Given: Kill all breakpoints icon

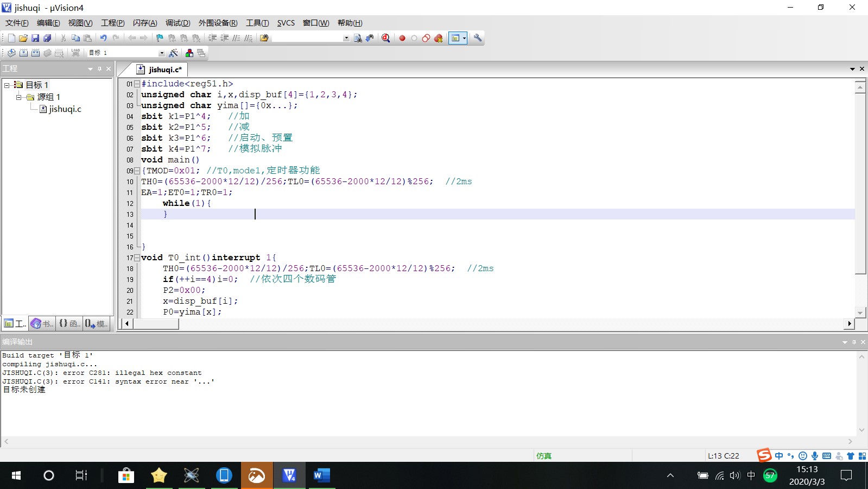Looking at the screenshot, I should click(439, 38).
